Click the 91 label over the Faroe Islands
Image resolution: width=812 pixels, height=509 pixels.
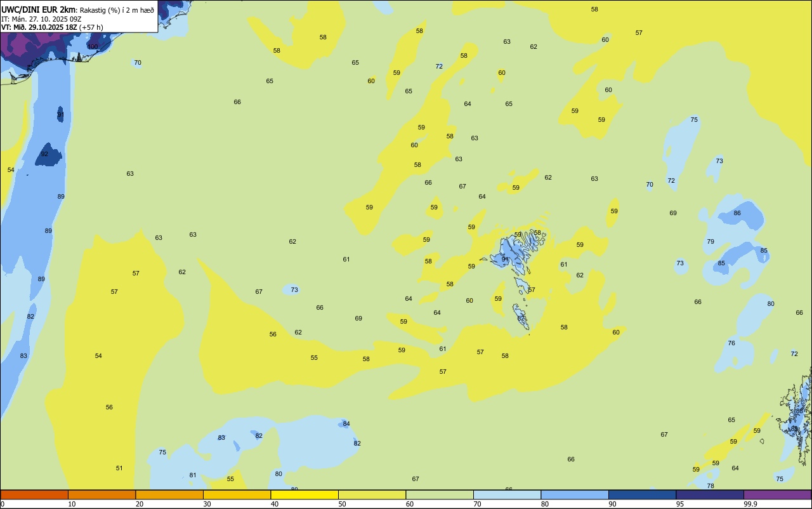[x=505, y=259]
